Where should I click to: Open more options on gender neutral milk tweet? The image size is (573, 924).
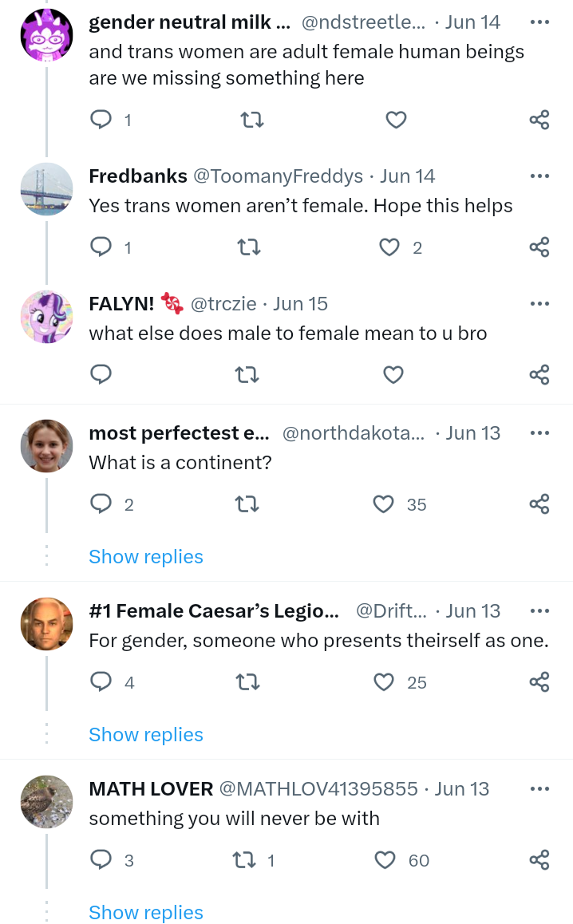[539, 22]
